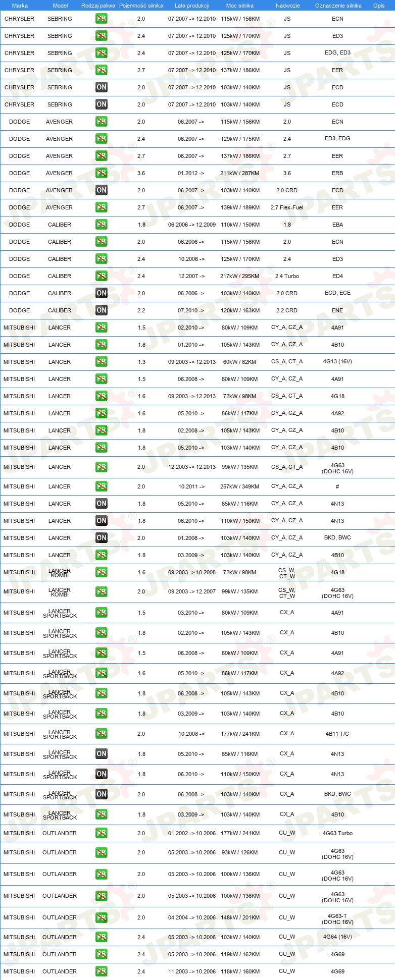Click the 04.2004 -> 10.2006 date cell

[192, 917]
